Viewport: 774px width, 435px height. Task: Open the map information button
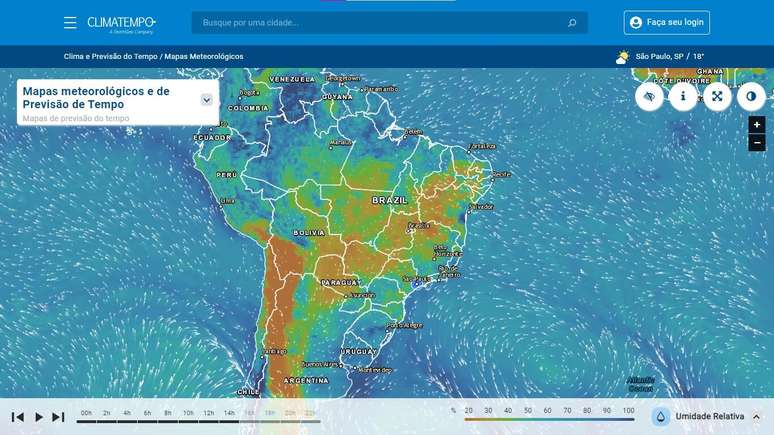683,96
